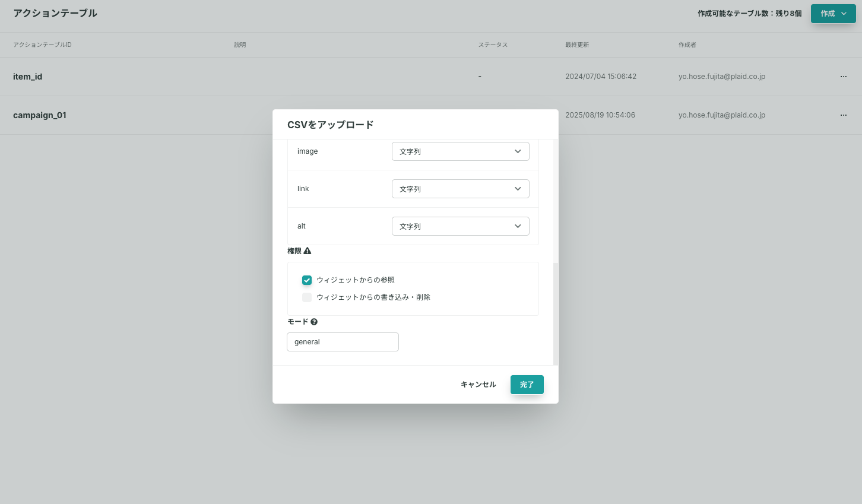Click the item_id table name
862x504 pixels.
click(28, 77)
